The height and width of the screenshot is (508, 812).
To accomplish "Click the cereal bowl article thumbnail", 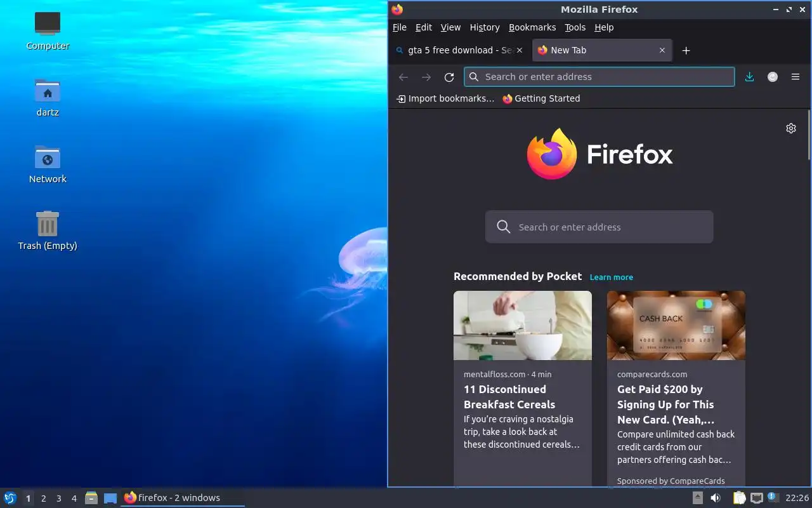I will 523,325.
